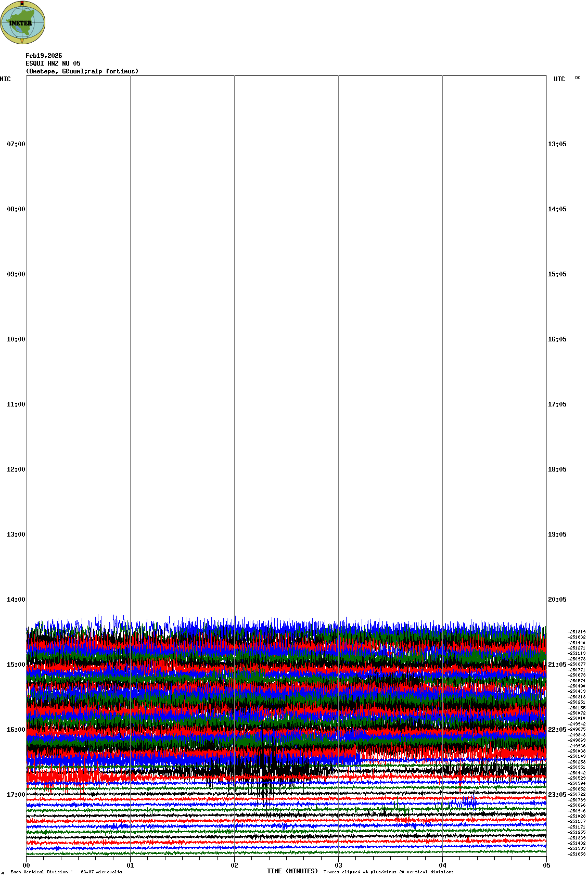Click the 00 minute tick label
The width and height of the screenshot is (588, 879).
[26, 865]
